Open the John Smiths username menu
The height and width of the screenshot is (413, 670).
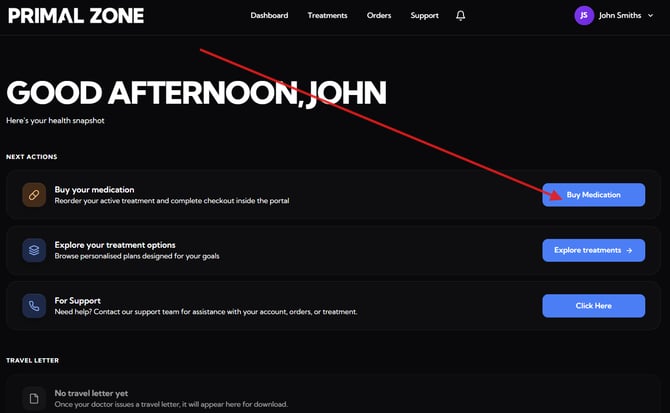[x=620, y=16]
